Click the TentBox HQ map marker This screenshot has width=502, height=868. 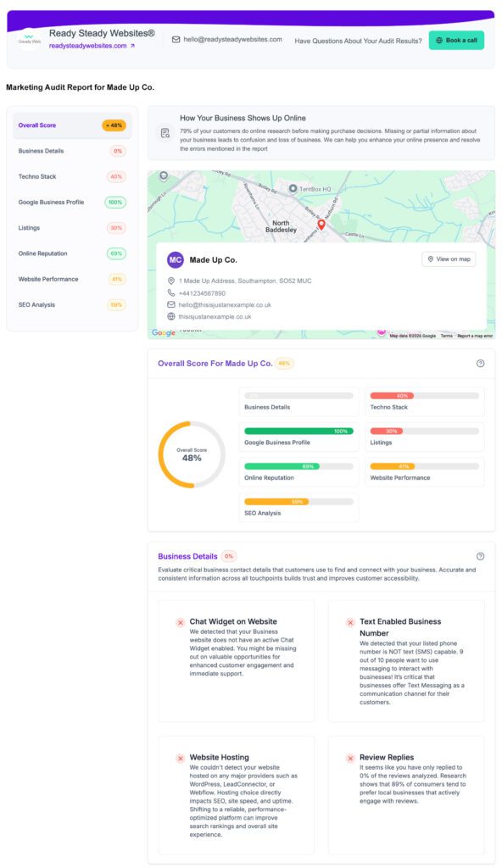pyautogui.click(x=293, y=189)
